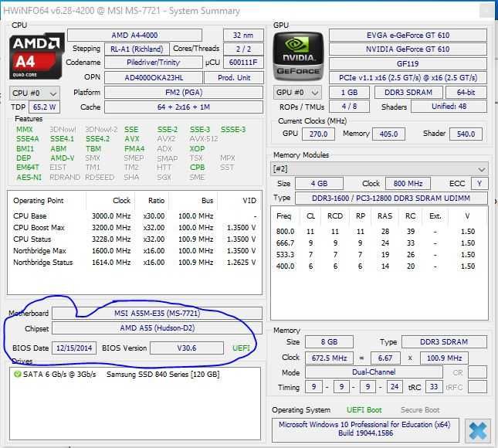Close the summary with the blue X button
Screen dimensions: 498x448
(477, 430)
